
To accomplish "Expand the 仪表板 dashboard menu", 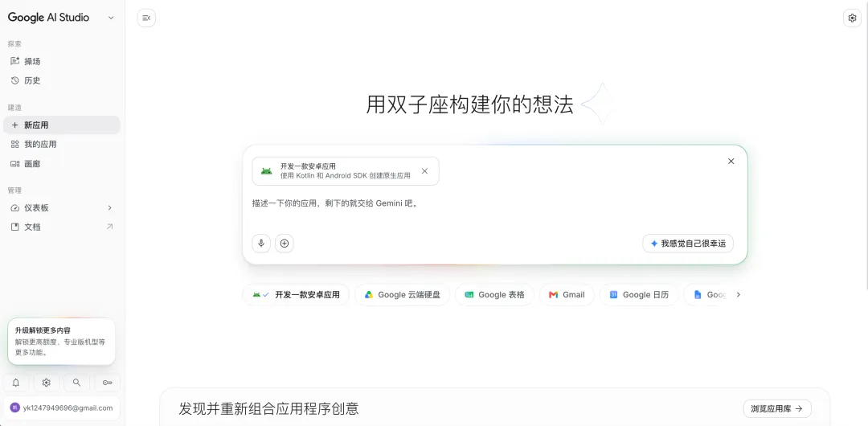I will point(61,207).
